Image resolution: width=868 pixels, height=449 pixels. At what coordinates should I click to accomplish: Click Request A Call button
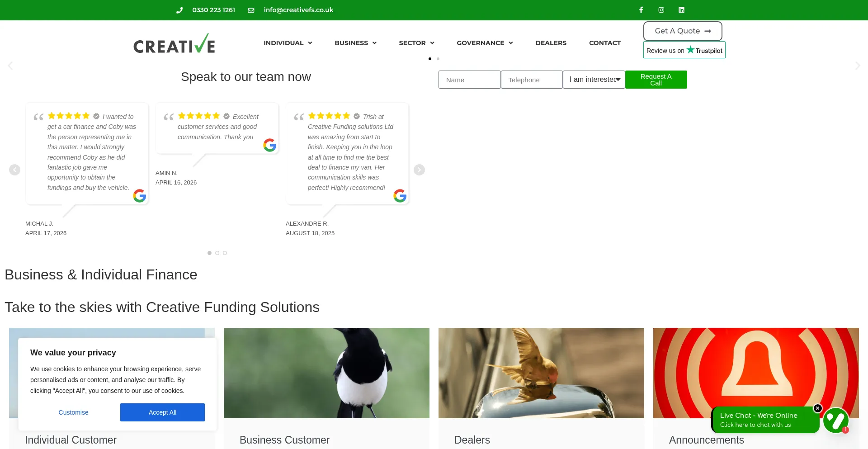click(x=656, y=80)
